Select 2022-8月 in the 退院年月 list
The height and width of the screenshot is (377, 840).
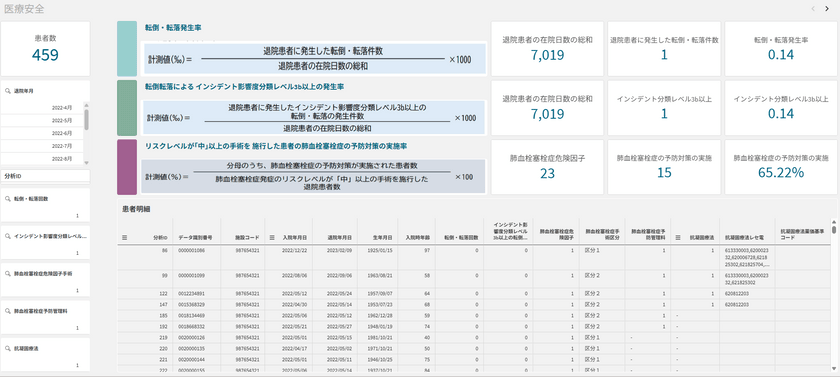click(x=42, y=159)
